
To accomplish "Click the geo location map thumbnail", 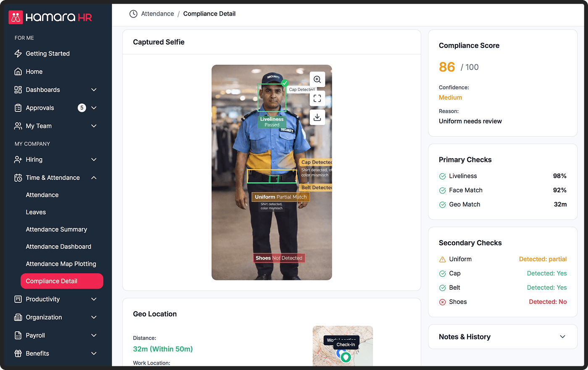I will [x=343, y=346].
